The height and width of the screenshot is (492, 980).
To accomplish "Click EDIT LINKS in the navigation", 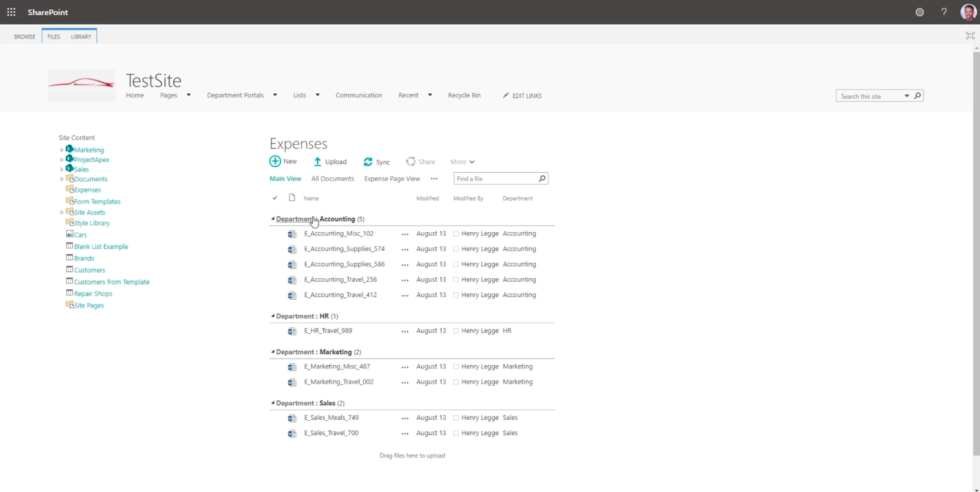I will [x=522, y=96].
